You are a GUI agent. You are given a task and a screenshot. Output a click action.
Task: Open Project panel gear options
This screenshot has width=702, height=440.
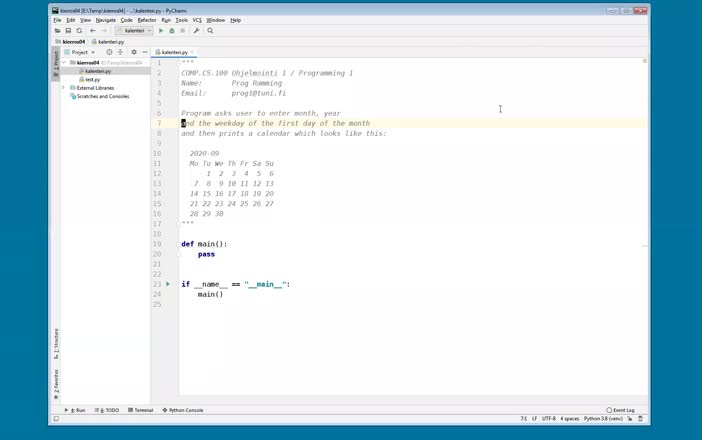134,52
